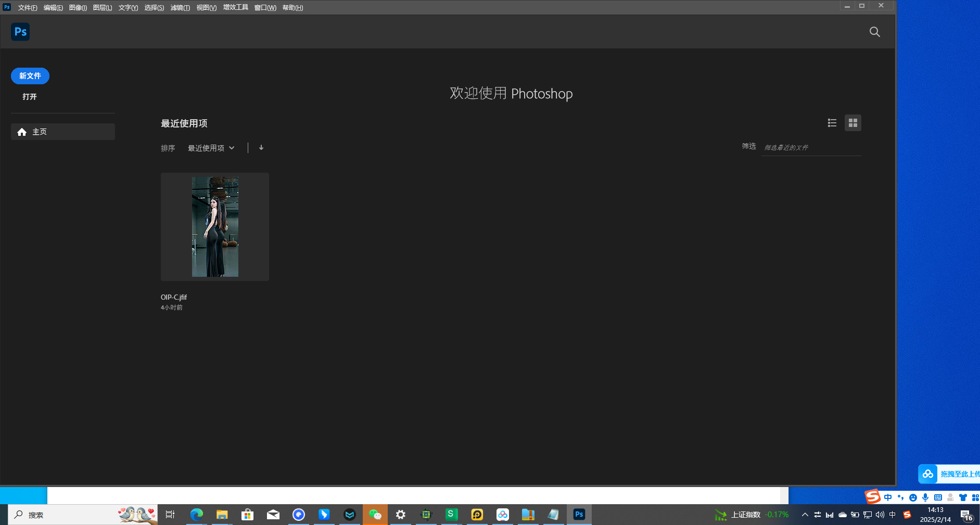Image resolution: width=980 pixels, height=525 pixels.
Task: Open Baidu Netdisk icon in taskbar
Action: tap(503, 515)
